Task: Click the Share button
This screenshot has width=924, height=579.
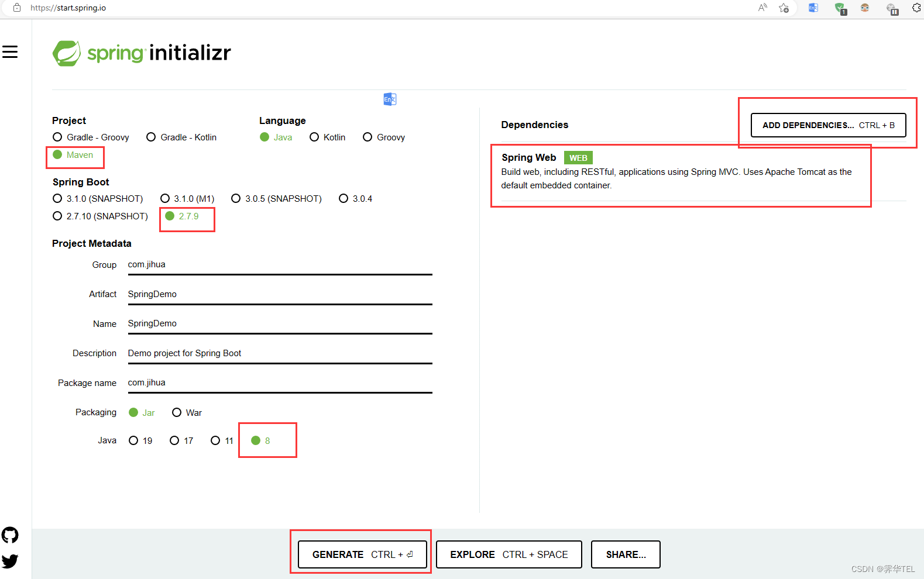Action: pos(626,554)
